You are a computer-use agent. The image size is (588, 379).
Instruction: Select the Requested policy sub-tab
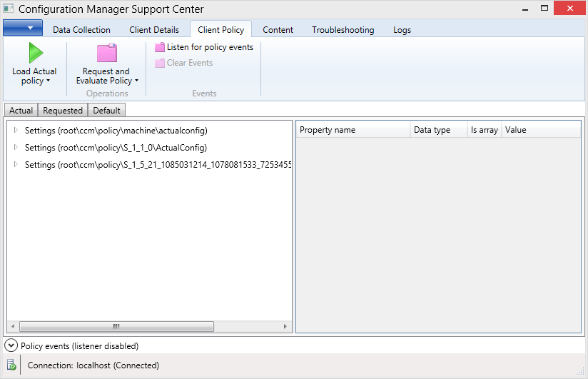click(63, 111)
